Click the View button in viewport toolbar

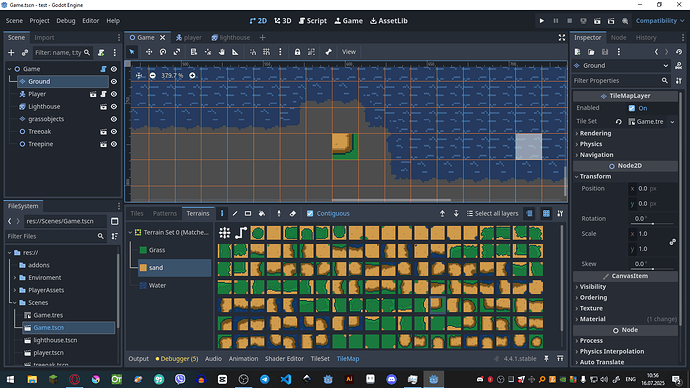pyautogui.click(x=349, y=52)
